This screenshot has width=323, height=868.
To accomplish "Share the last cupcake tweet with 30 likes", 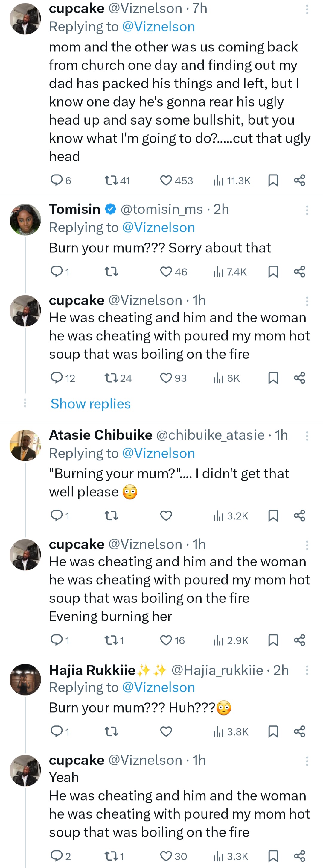I will 299,856.
